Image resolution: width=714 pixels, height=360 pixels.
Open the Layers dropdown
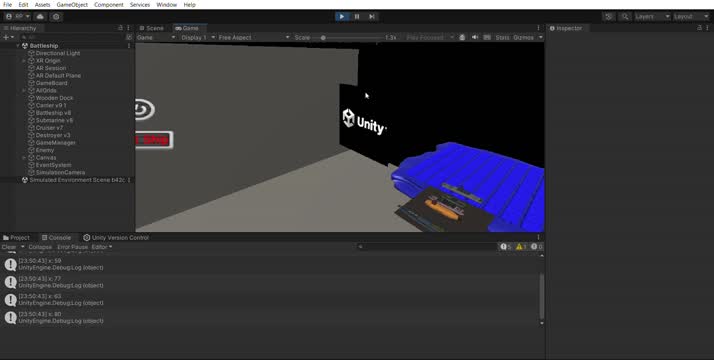[x=652, y=16]
